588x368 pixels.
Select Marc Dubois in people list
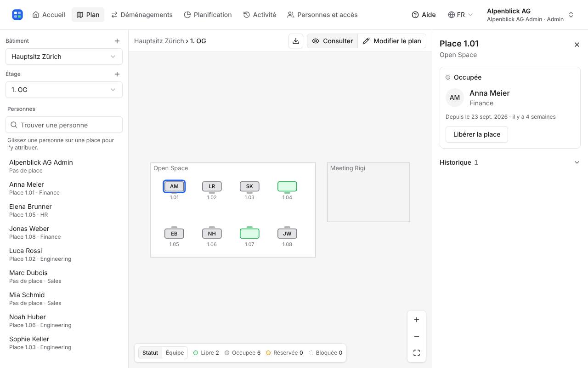64,276
